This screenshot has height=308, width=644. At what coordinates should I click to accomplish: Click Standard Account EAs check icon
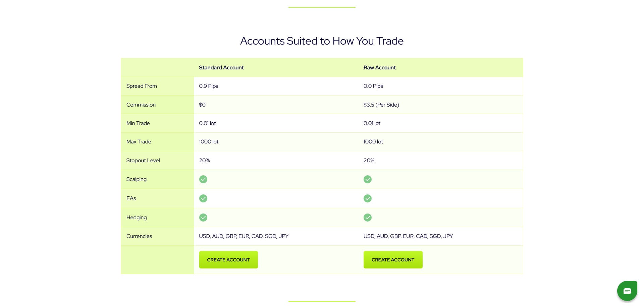[x=203, y=198]
